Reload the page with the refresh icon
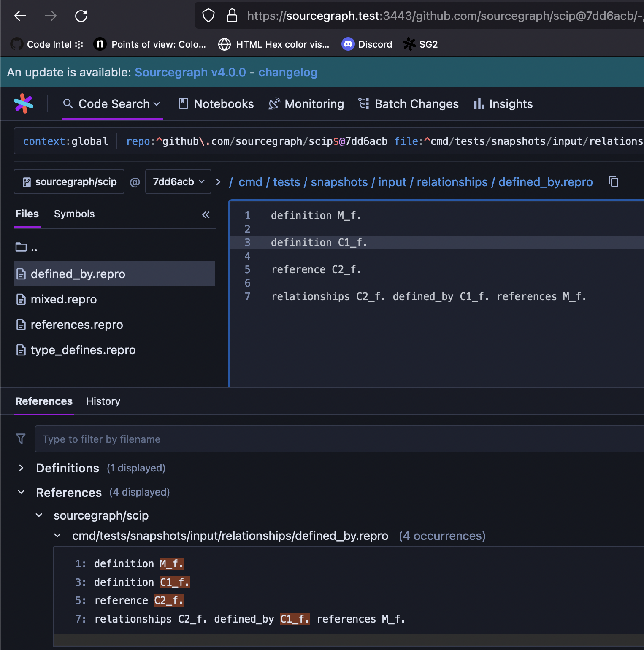644x650 pixels. [81, 16]
